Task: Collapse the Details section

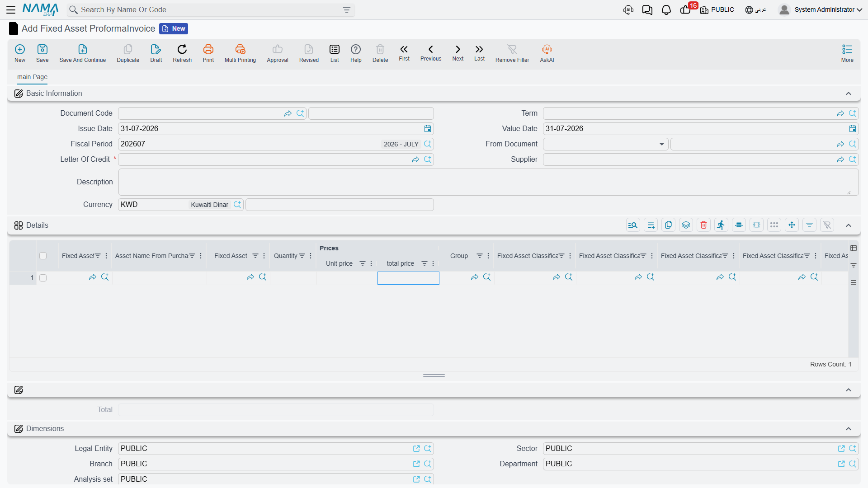Action: (849, 225)
